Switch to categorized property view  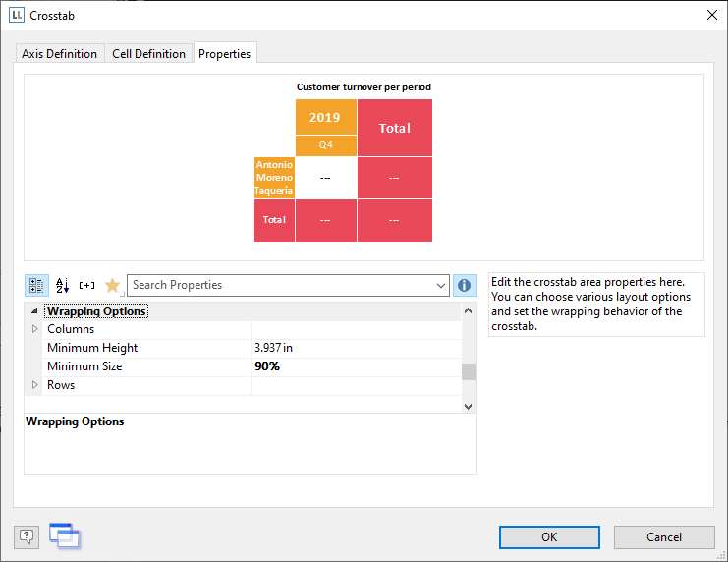36,285
